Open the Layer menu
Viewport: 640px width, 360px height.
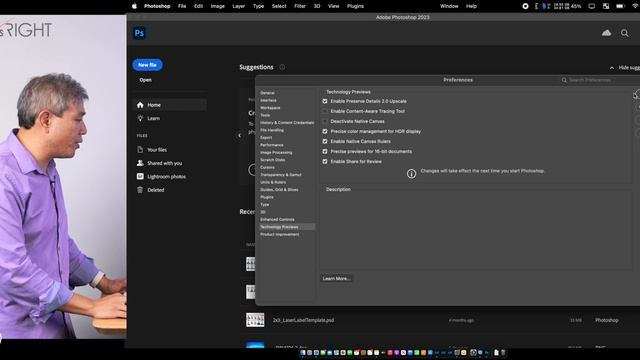click(x=238, y=6)
